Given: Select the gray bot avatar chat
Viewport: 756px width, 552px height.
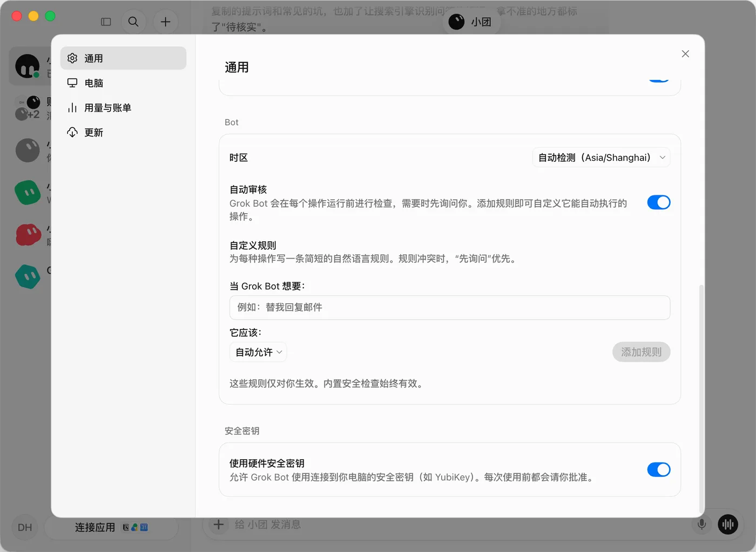Looking at the screenshot, I should coord(28,151).
